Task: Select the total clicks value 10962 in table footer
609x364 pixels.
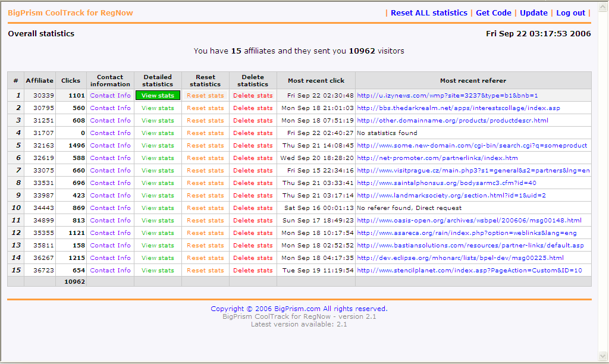Action: (74, 282)
